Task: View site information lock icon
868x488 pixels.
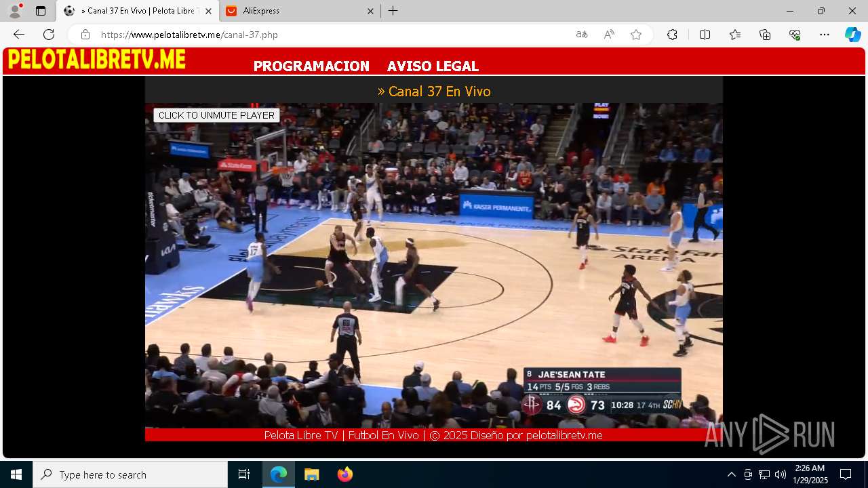Action: [x=85, y=35]
